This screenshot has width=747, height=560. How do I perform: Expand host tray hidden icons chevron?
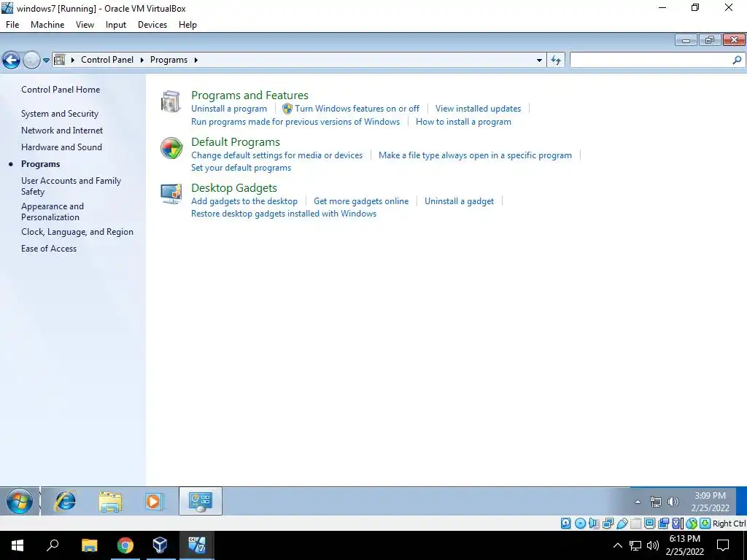pyautogui.click(x=617, y=545)
